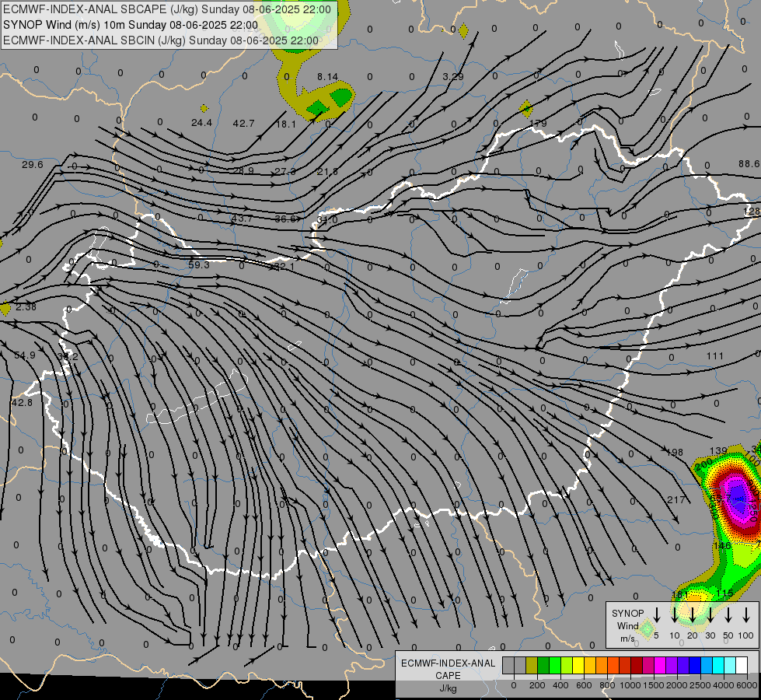Click the SBCAPE title line
The image size is (761, 700).
167,9
